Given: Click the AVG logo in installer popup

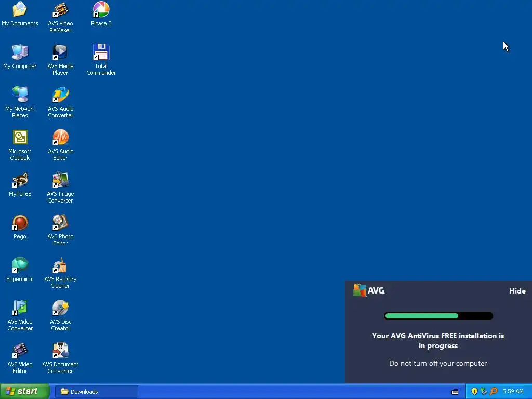Looking at the screenshot, I should click(369, 290).
